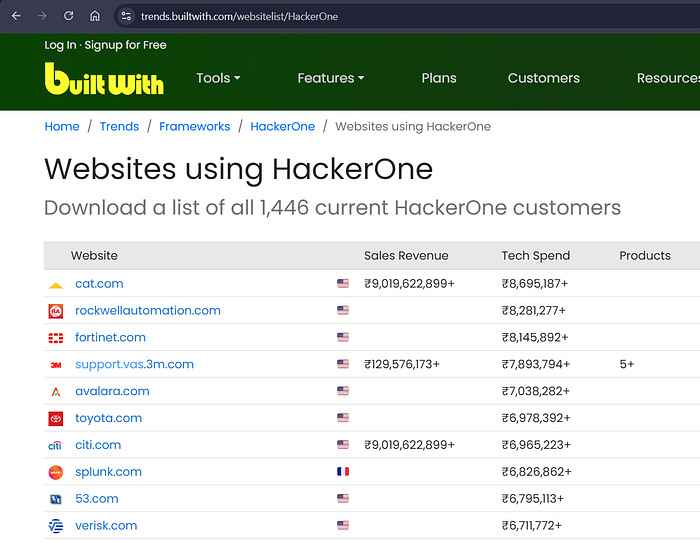Image resolution: width=700 pixels, height=542 pixels.
Task: Click the 53.com favicon
Action: coord(56,499)
